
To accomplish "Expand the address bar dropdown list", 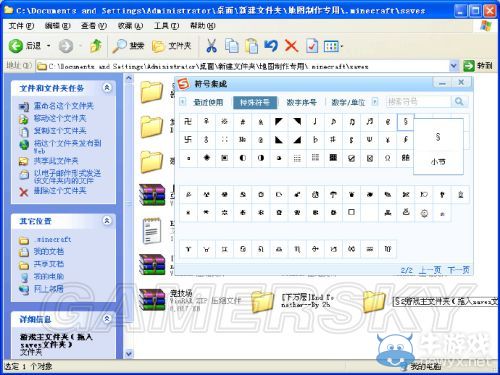I will click(x=453, y=66).
